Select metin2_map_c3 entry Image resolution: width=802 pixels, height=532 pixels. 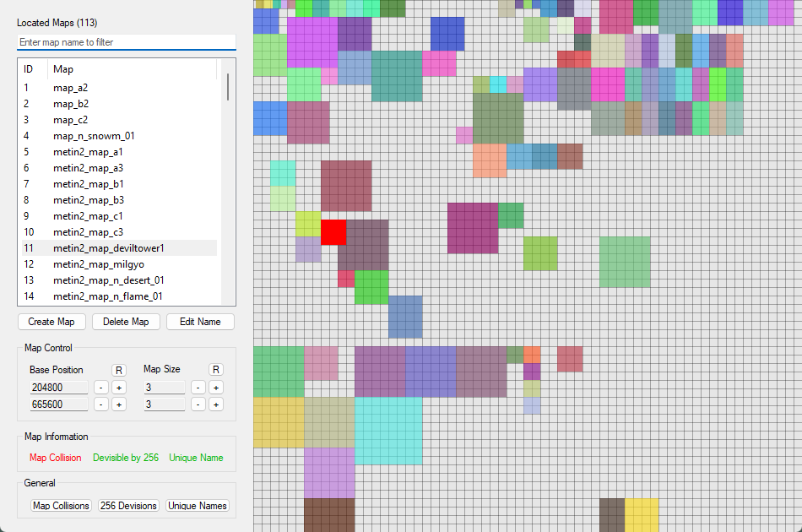click(119, 232)
